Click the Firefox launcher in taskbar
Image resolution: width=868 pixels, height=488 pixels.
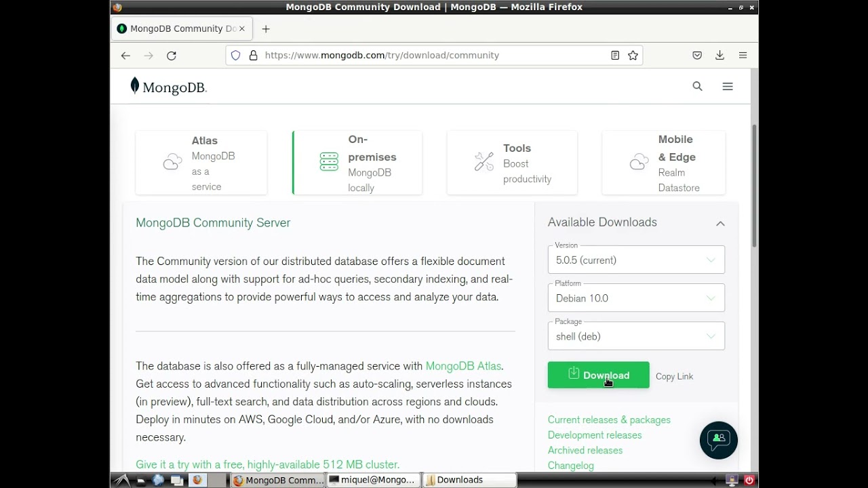coord(197,480)
